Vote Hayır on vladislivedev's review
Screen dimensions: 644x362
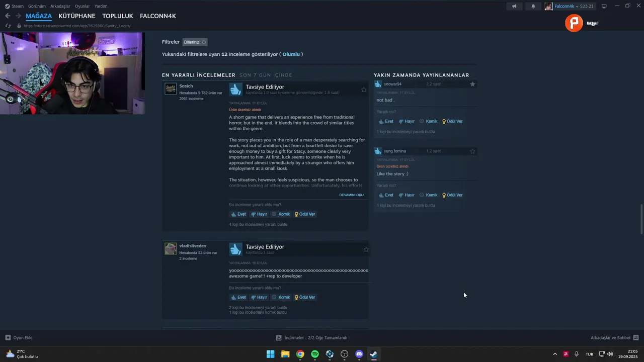(259, 297)
